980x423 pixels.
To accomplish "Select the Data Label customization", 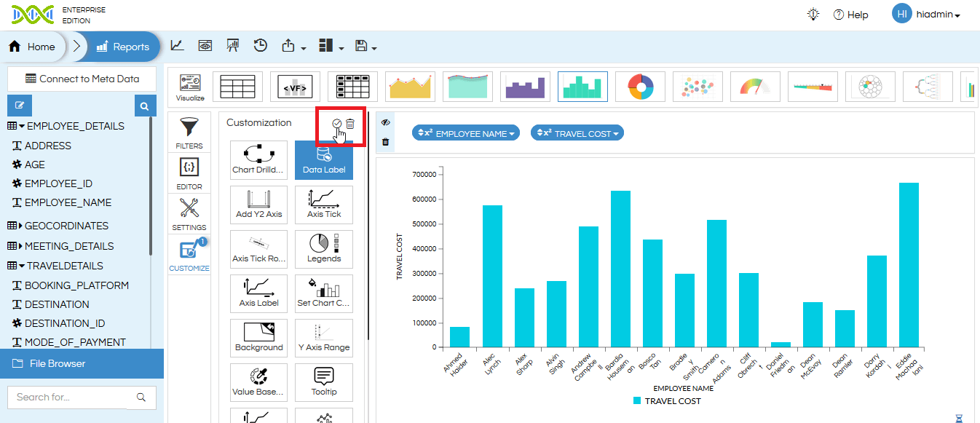I will (324, 160).
